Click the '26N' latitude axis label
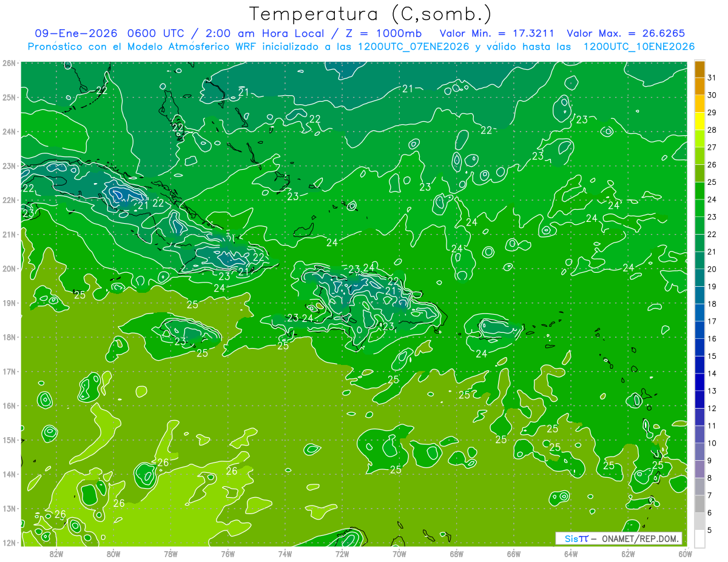728x562 pixels. (9, 63)
